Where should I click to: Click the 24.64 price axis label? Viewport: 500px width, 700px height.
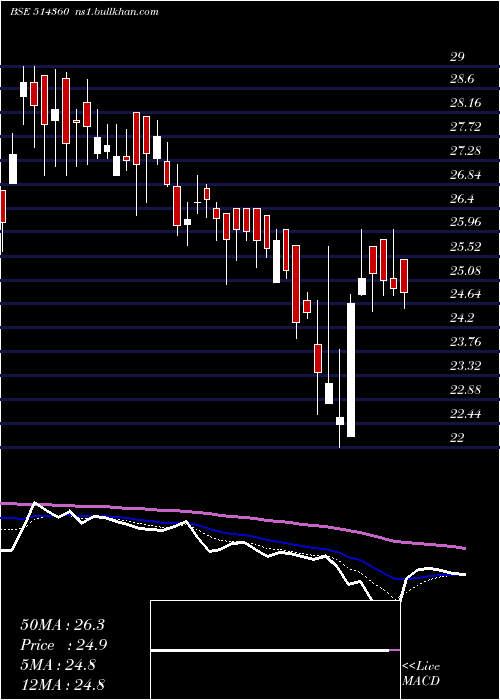[x=466, y=294]
